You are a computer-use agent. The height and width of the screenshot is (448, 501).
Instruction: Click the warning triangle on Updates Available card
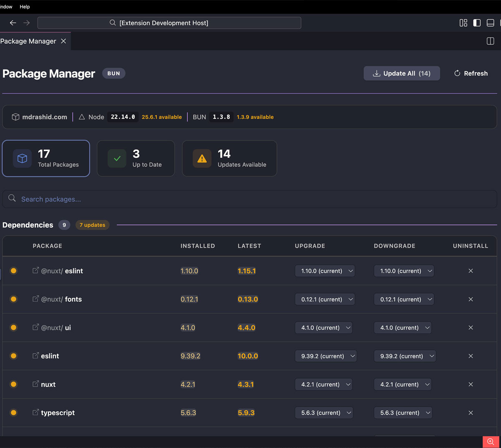(x=202, y=158)
